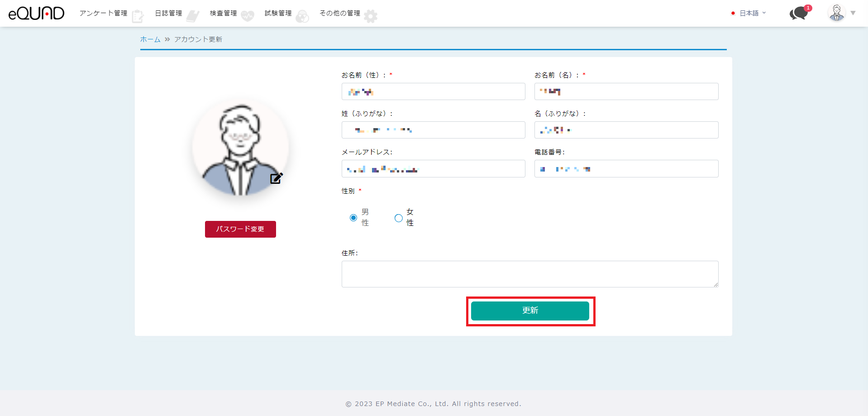The height and width of the screenshot is (416, 868).
Task: Click the user avatar in header
Action: 836,13
